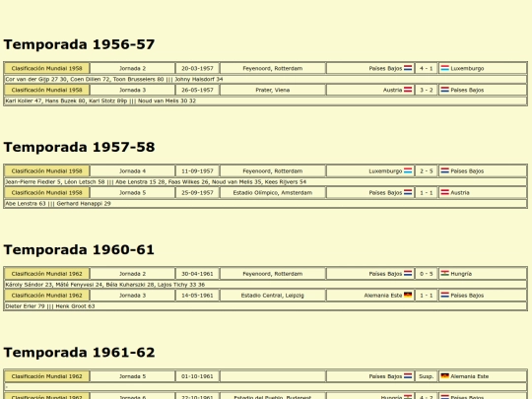Click goalscorers line starting with Karl Koller

[x=265, y=100]
